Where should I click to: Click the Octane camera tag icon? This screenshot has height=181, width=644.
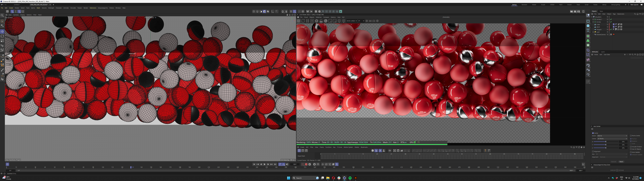tap(613, 35)
